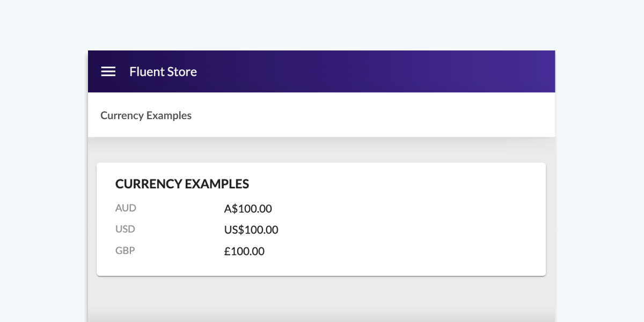This screenshot has width=644, height=322.
Task: Click empty area of purple header bar
Action: (376, 71)
